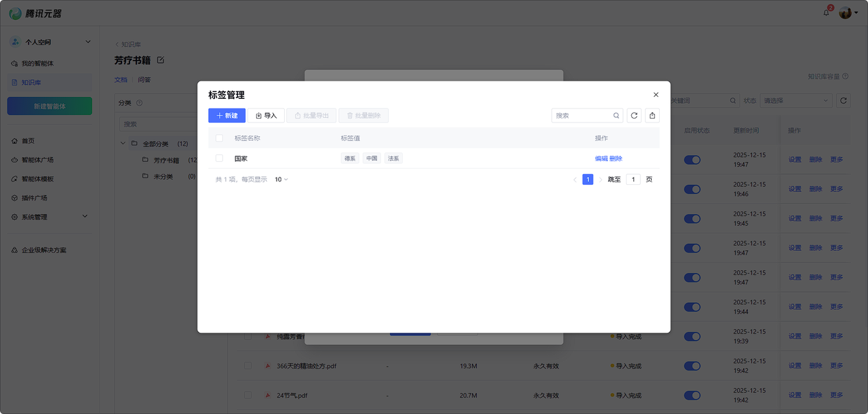
Task: Click the 跳至 page number input field
Action: [633, 180]
